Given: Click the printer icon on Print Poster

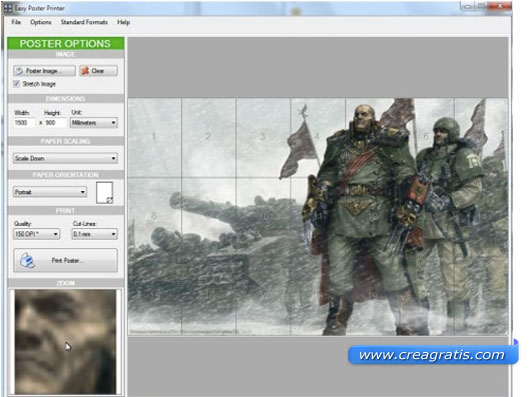Looking at the screenshot, I should pos(27,260).
